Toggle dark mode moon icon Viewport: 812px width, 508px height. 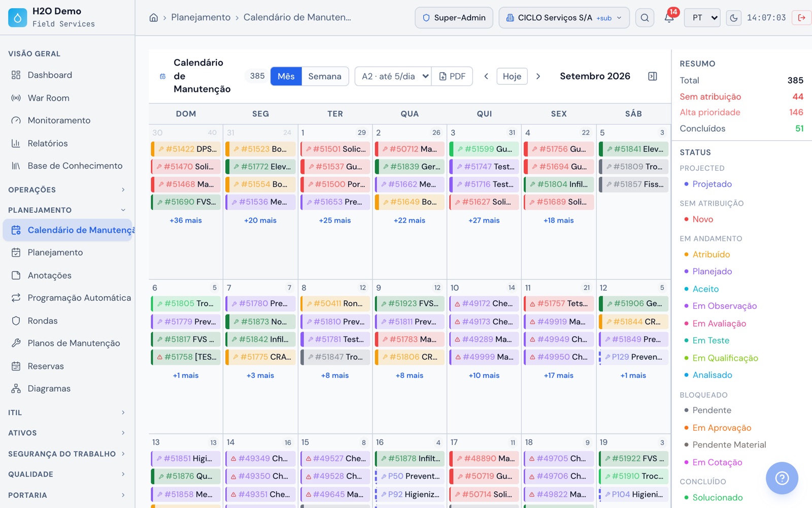coord(733,18)
